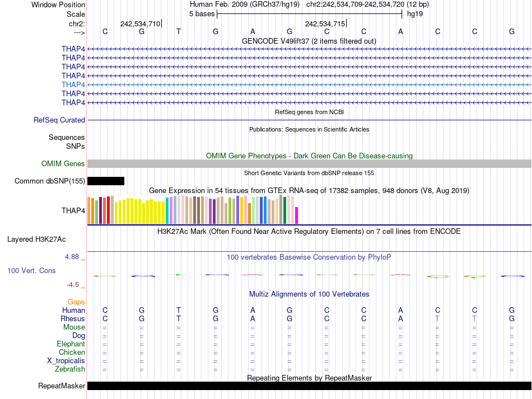
Task: Click the 100 vertebrates Basewise Conservation title
Action: [309, 257]
